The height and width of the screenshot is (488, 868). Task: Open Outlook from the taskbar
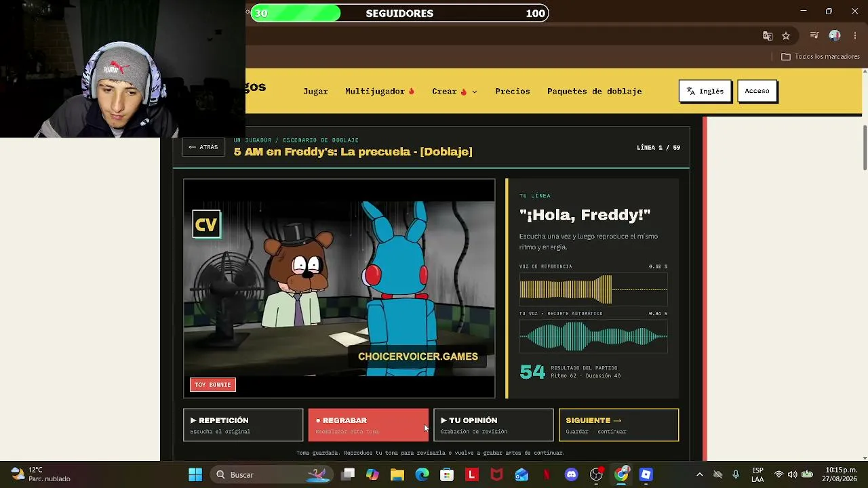click(521, 474)
